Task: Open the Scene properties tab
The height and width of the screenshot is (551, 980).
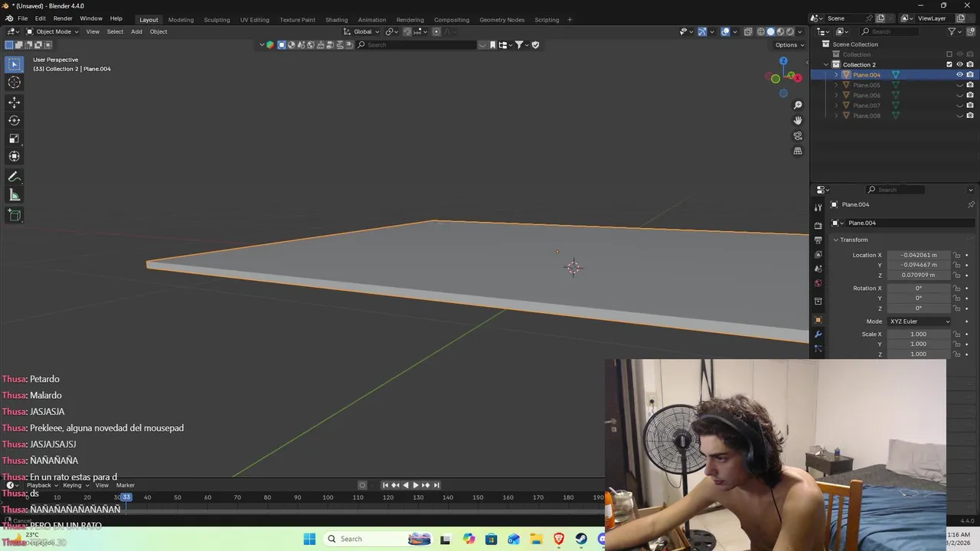Action: [x=818, y=269]
